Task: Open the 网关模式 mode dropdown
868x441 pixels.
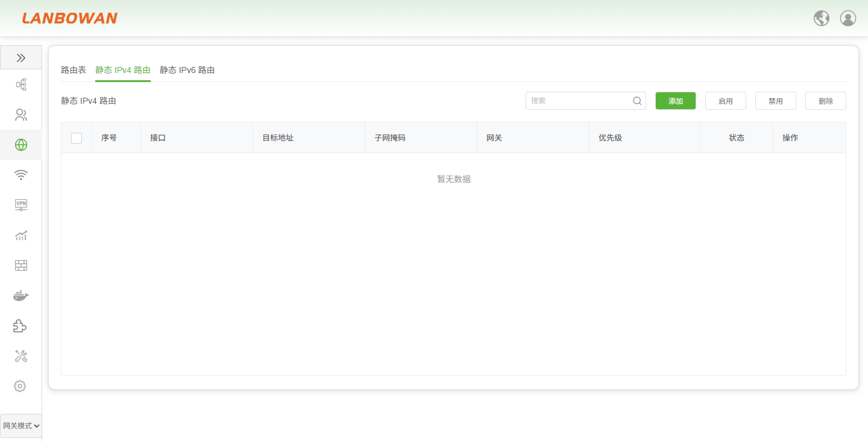Action: click(21, 426)
